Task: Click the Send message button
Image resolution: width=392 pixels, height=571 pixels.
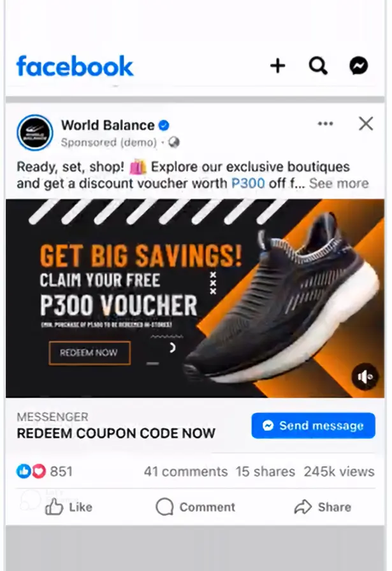Action: 314,425
